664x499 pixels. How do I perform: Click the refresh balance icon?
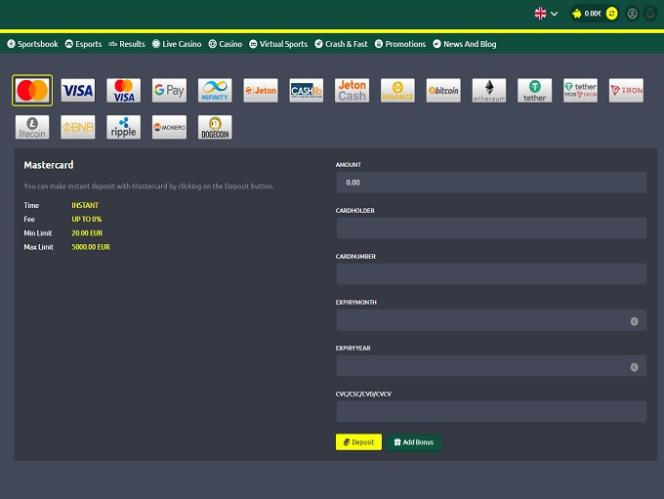[612, 14]
